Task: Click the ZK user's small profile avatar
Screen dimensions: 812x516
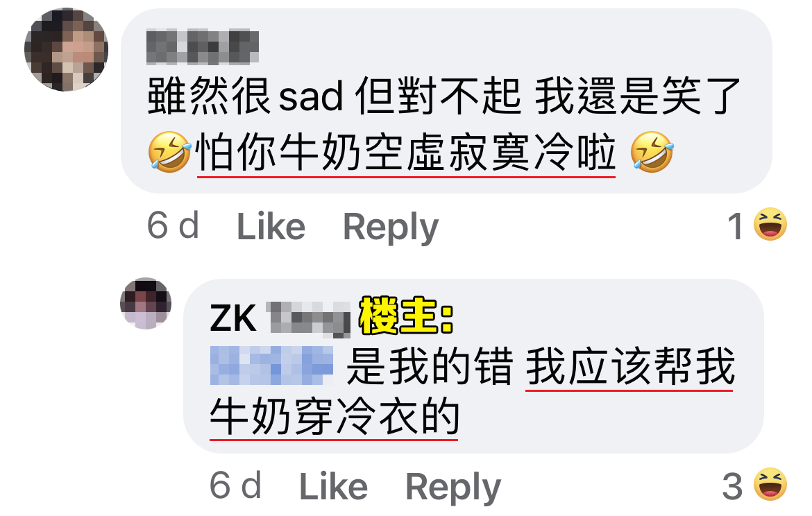Action: 146,303
